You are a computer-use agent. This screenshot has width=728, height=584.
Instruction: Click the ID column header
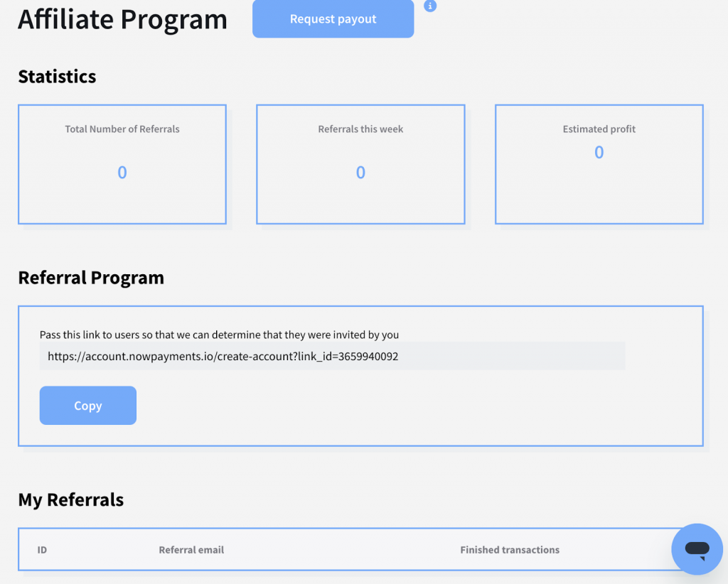tap(42, 550)
